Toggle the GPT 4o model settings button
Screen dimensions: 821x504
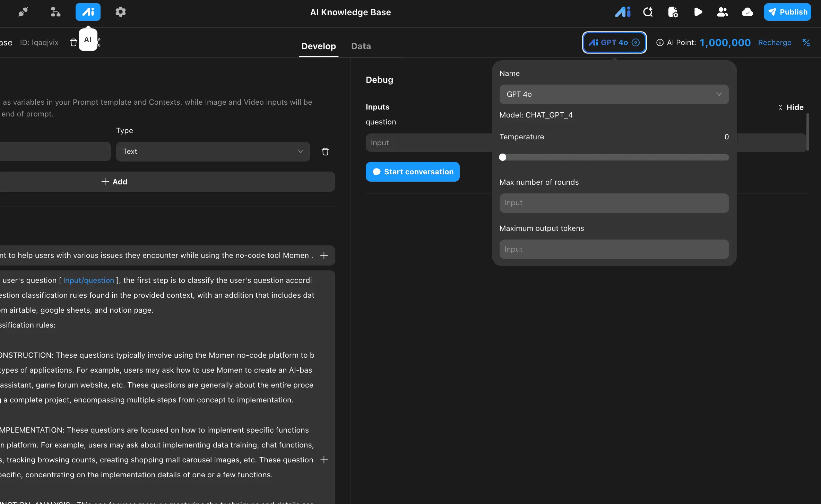(614, 42)
